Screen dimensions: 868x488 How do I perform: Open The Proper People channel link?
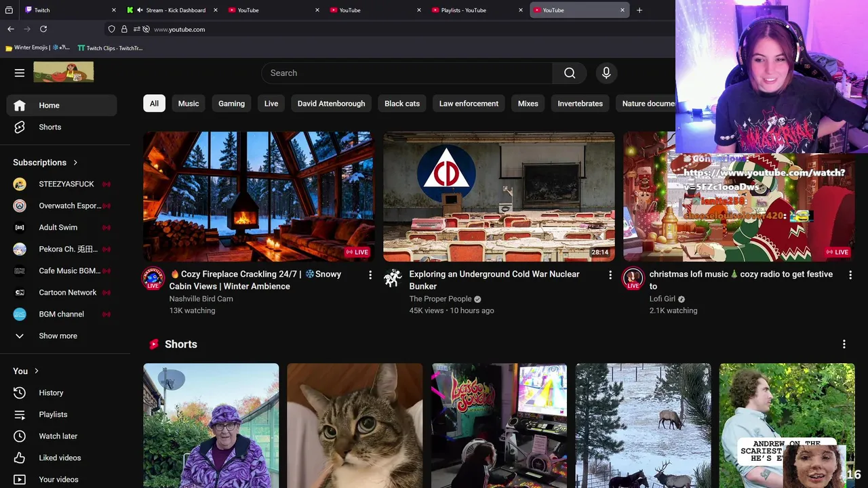point(440,299)
